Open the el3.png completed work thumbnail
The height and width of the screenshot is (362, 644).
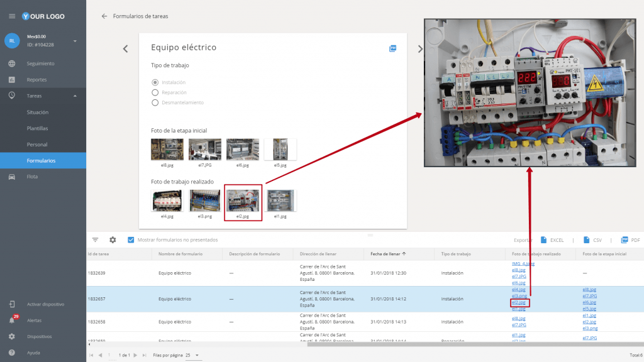(x=205, y=200)
